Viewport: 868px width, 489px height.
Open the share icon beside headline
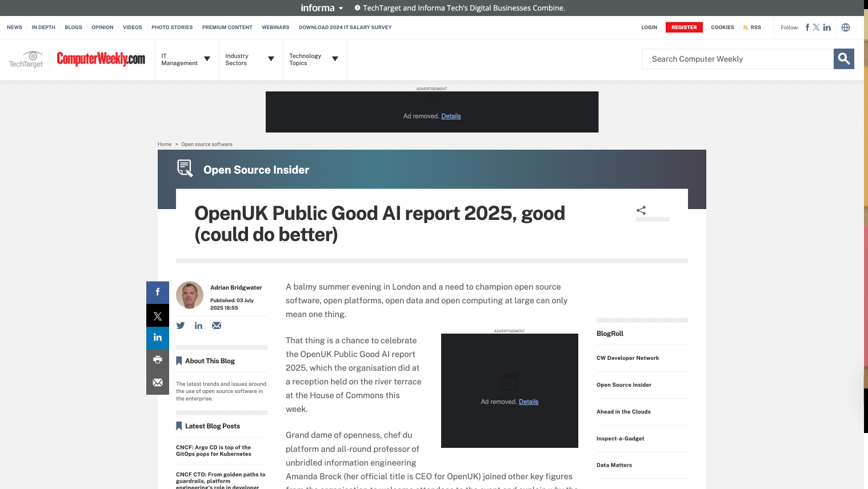(x=641, y=210)
